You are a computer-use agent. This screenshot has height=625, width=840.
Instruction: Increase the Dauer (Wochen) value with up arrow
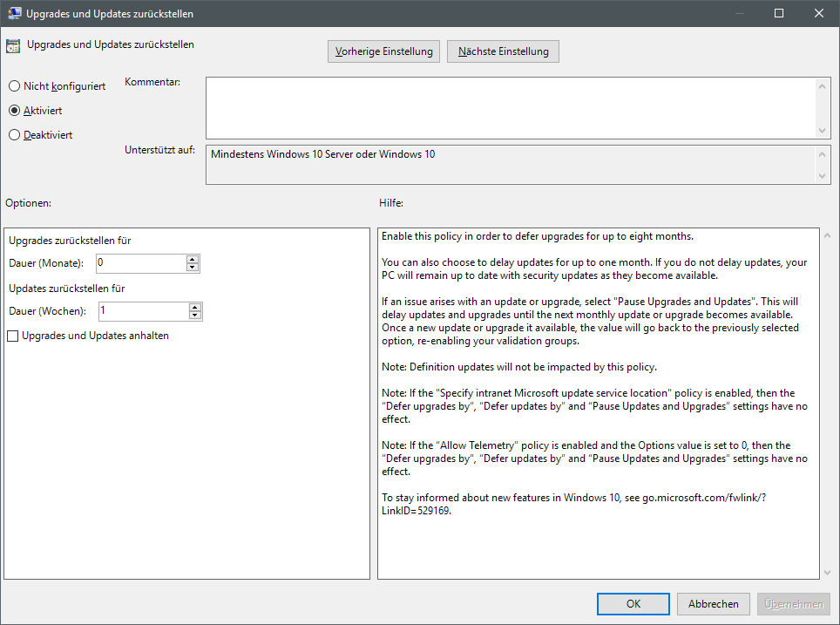point(195,307)
